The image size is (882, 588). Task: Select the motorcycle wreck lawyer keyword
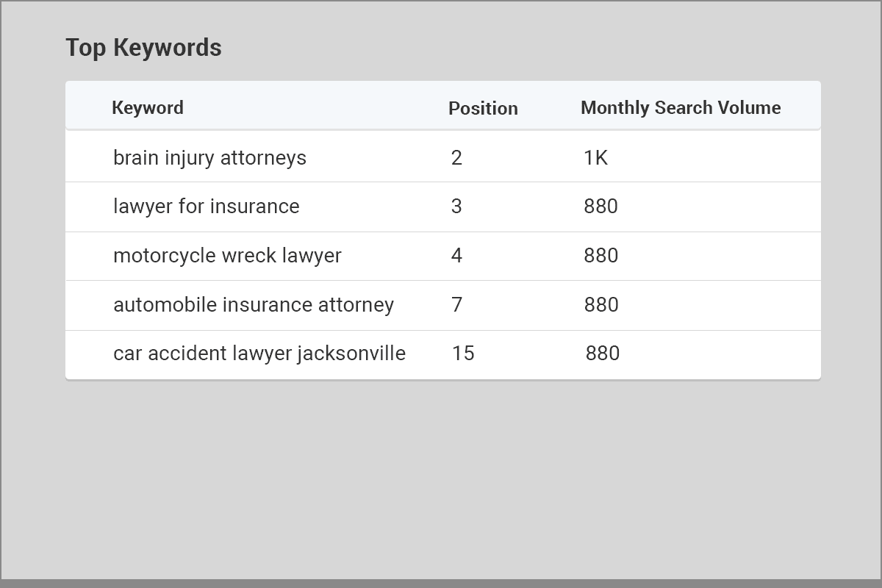[227, 256]
